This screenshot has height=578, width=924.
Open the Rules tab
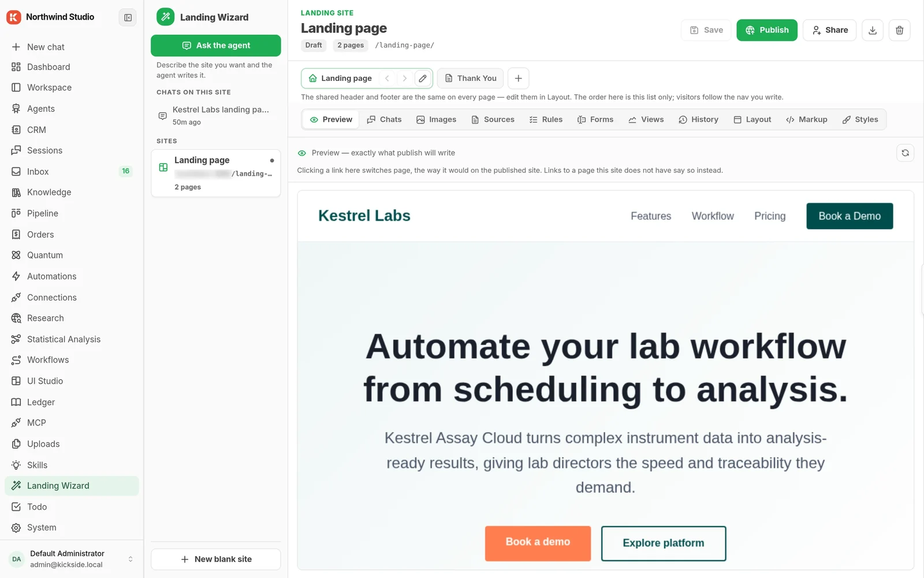(x=546, y=120)
